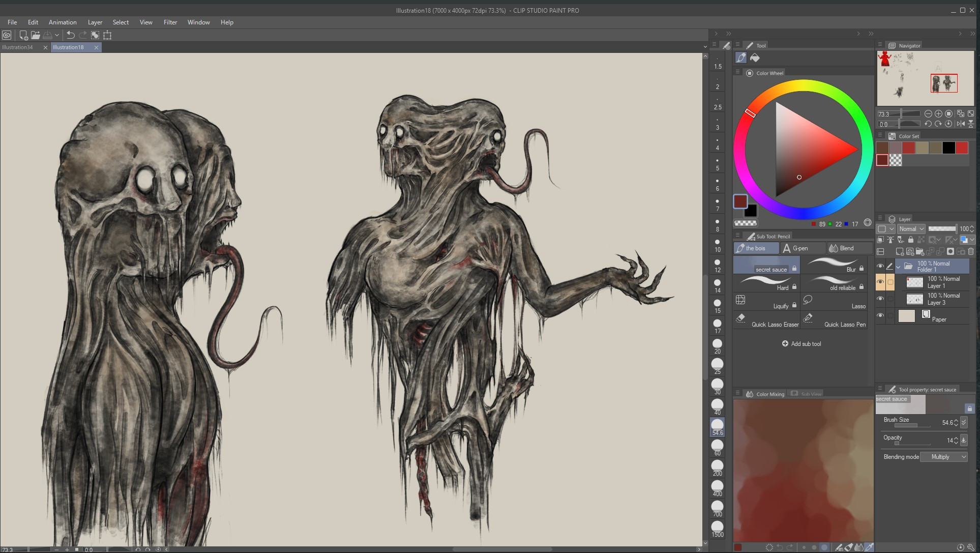Viewport: 980px width, 553px height.
Task: Click Opacity dynamics button
Action: click(964, 440)
